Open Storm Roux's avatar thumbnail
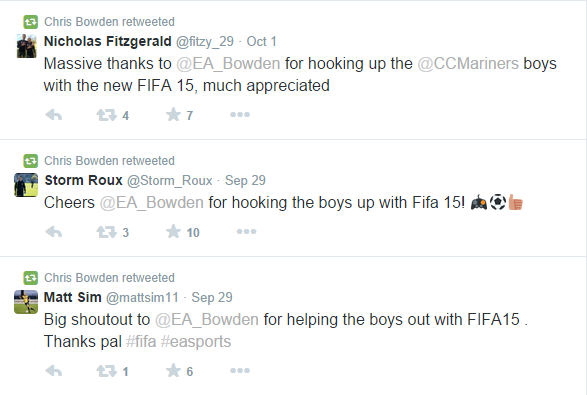The width and height of the screenshot is (587, 395). tap(26, 185)
